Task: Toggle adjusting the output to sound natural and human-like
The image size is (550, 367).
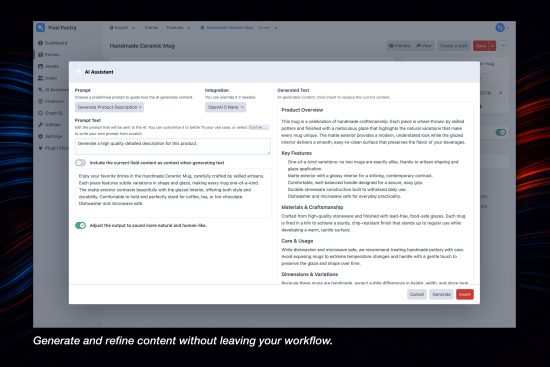Action: [x=80, y=225]
